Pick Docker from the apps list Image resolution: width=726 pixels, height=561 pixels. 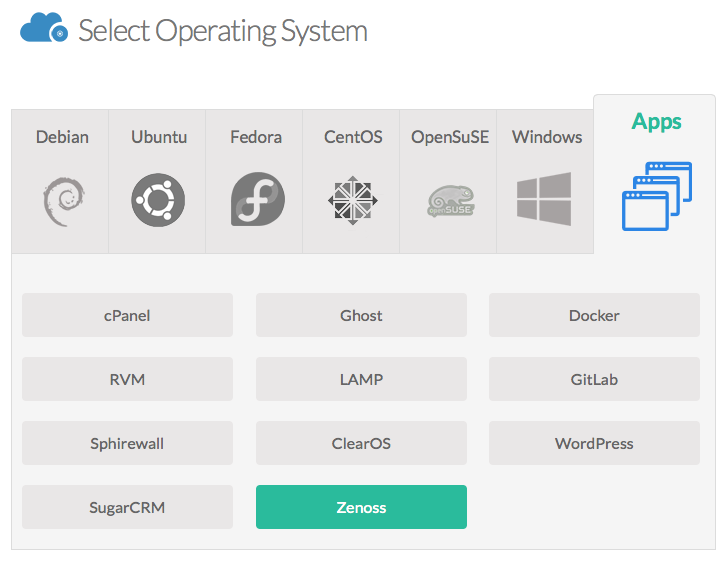click(594, 315)
